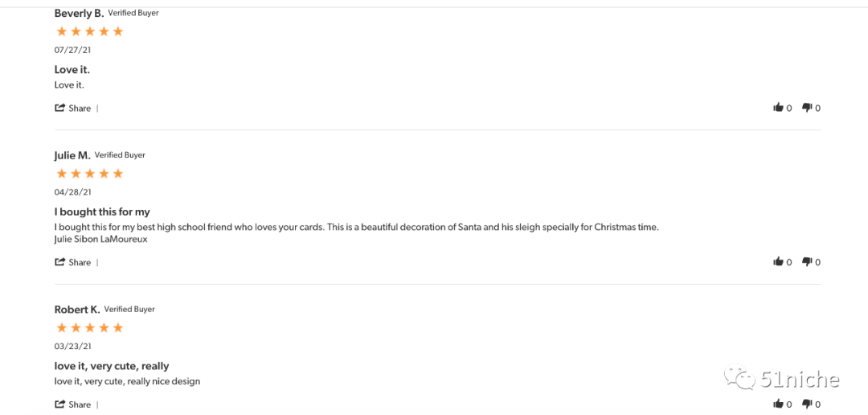Like Robert K.'s review with thumbs up

tap(778, 404)
